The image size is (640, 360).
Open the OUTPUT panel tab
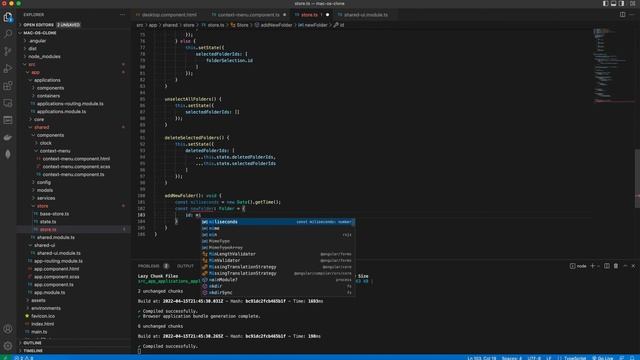(x=185, y=266)
